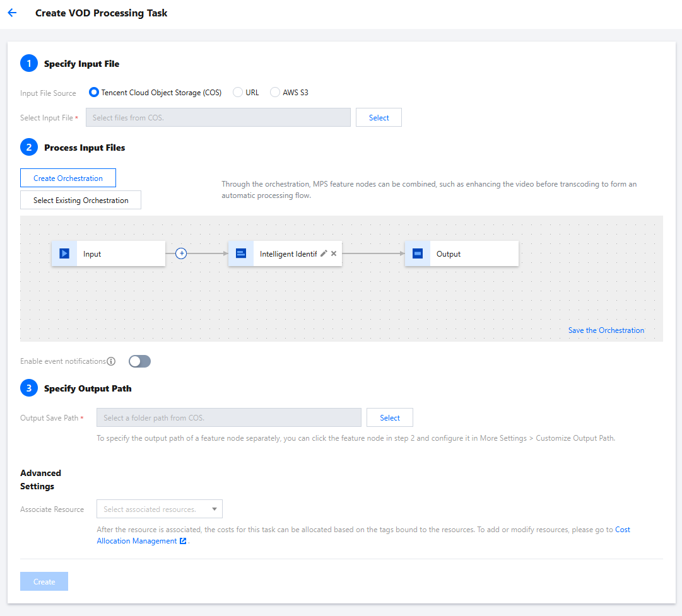Click the Create Orchestration button

(68, 178)
